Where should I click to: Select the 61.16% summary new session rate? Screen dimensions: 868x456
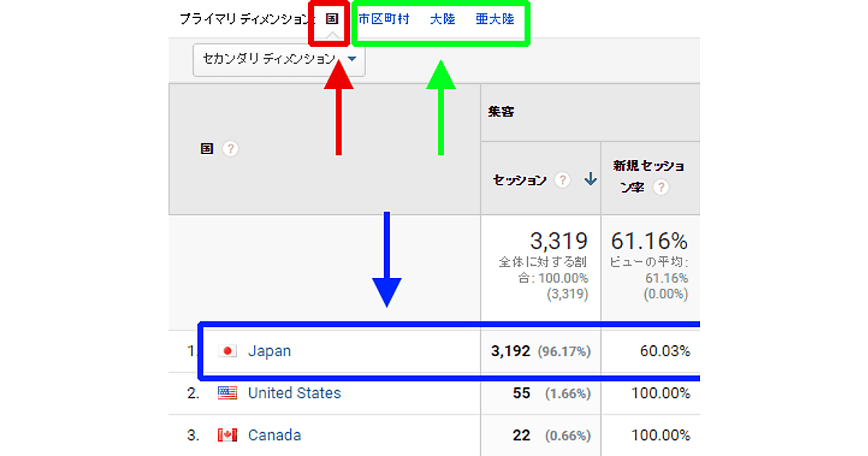tap(650, 241)
